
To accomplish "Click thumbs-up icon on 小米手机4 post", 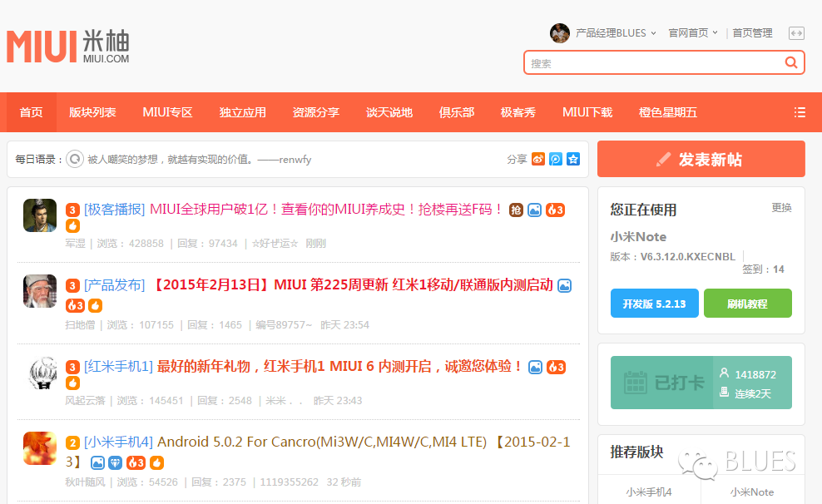I will (156, 462).
